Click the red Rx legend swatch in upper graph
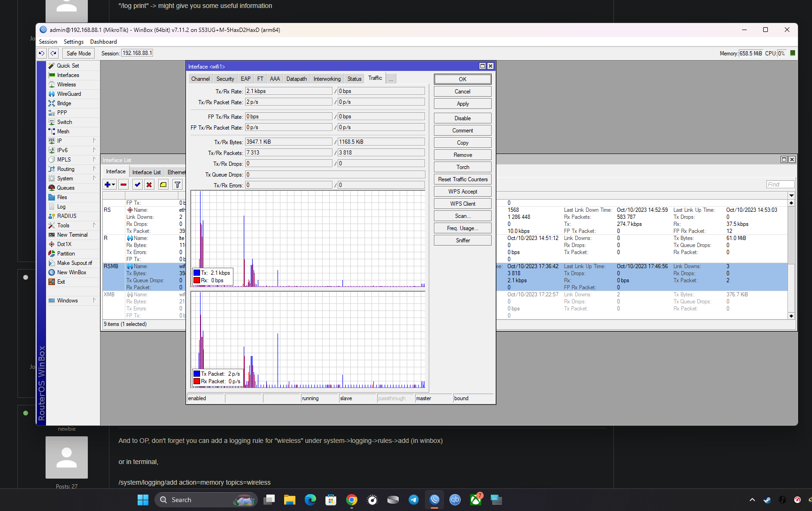Screen dimensions: 812x511 [197, 280]
